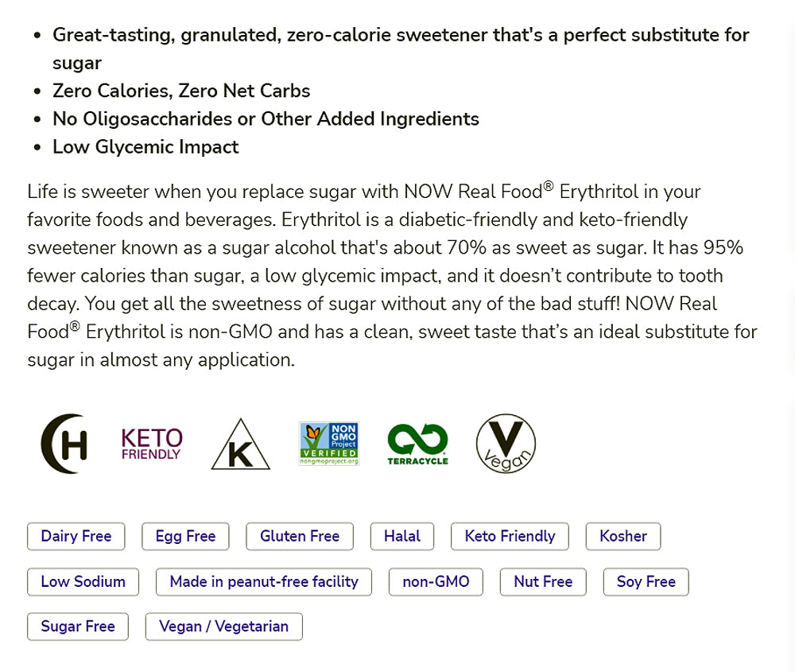795x672 pixels.
Task: Select the Dairy Free tag
Action: point(76,536)
